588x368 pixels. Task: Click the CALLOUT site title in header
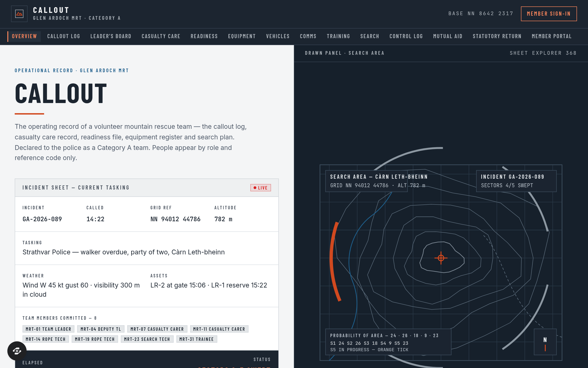pyautogui.click(x=51, y=10)
